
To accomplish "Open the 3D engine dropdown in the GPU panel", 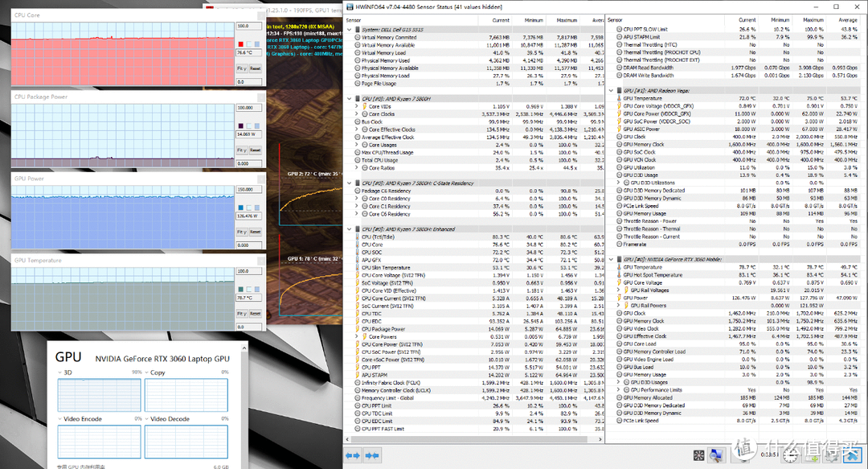I will pyautogui.click(x=59, y=372).
